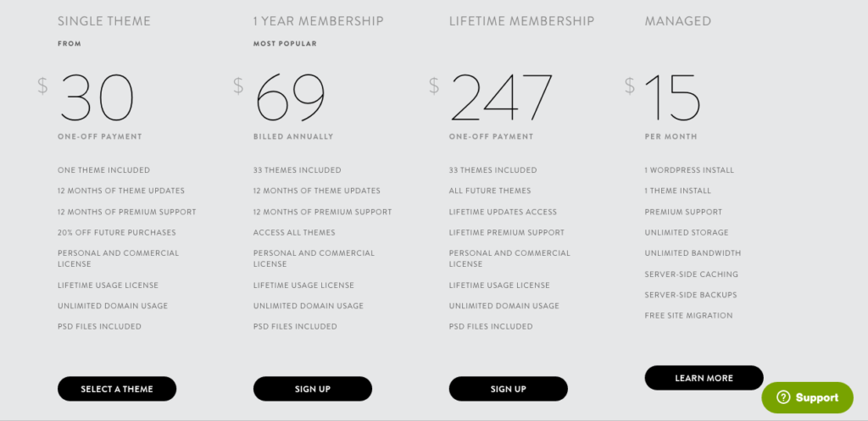Click Access All Themes feature text
Viewport: 868px width, 421px height.
click(x=294, y=232)
